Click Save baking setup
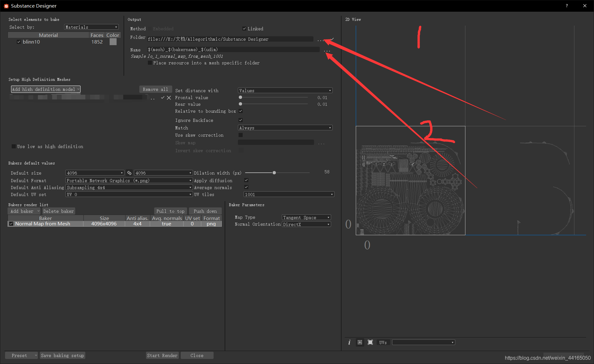This screenshot has height=364, width=594. [x=63, y=355]
